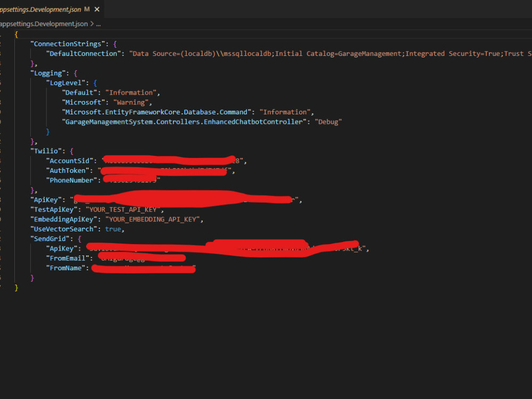
Task: Click the "Debug" value
Action: 328,122
